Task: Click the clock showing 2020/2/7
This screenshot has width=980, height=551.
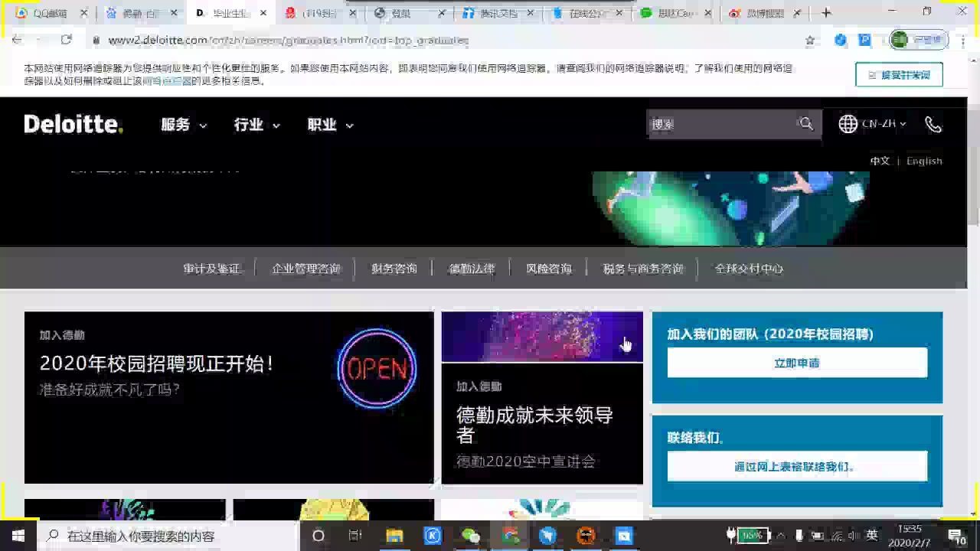Action: tap(910, 536)
